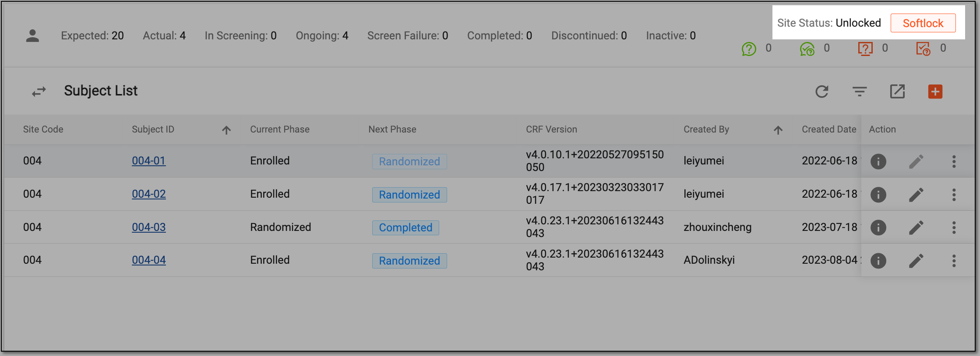
Task: Click the Randomized next-phase tag for 004-04
Action: click(409, 261)
